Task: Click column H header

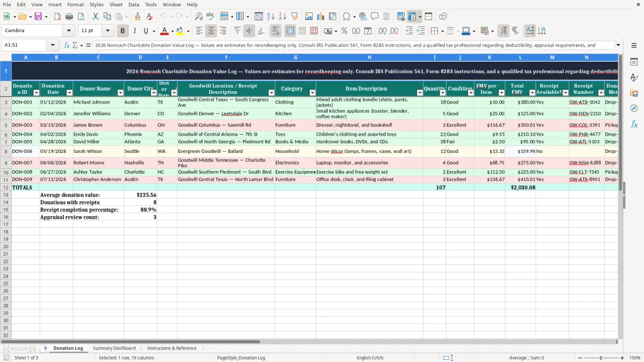Action: [x=369, y=57]
